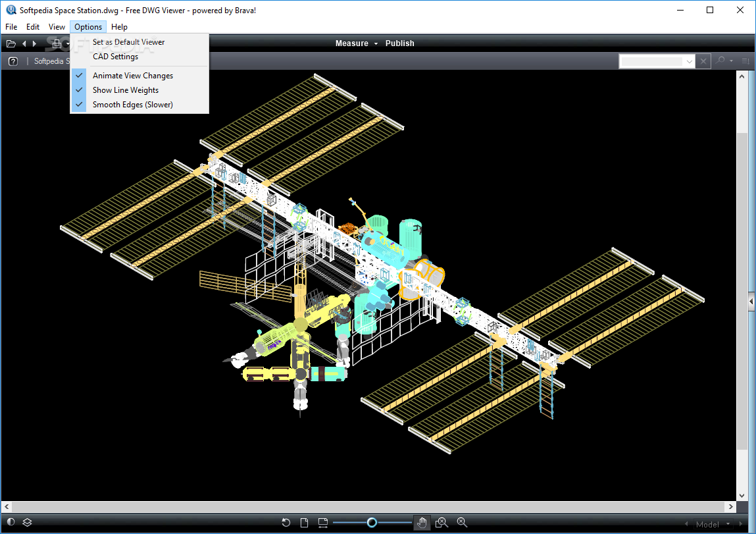Screen dimensions: 756x534
Task: Close the Options menu
Action: [88, 27]
